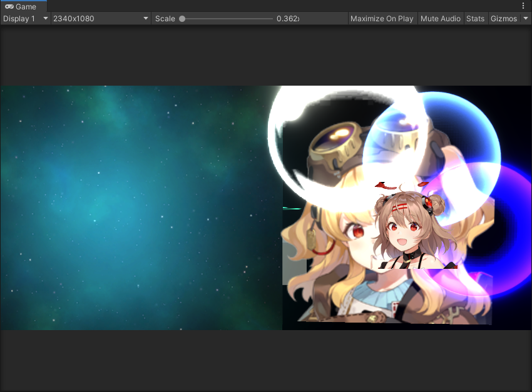Toggle Maximize On Play
Image resolution: width=532 pixels, height=392 pixels.
pos(381,19)
